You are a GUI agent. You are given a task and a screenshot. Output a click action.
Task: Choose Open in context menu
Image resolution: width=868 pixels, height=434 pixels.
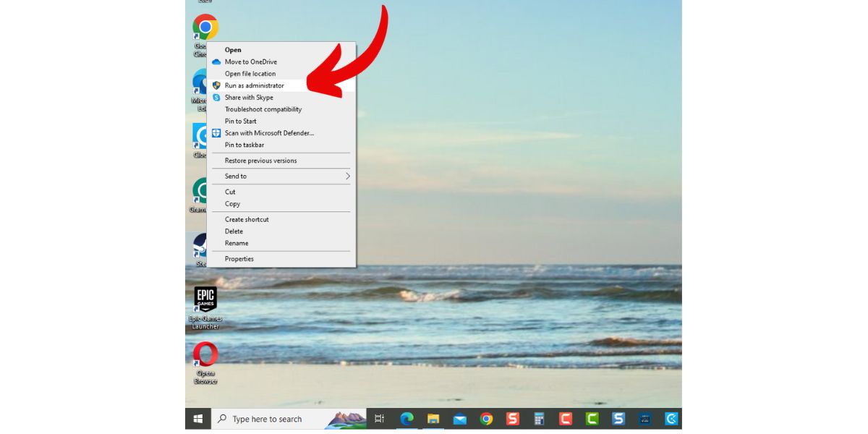click(x=233, y=50)
